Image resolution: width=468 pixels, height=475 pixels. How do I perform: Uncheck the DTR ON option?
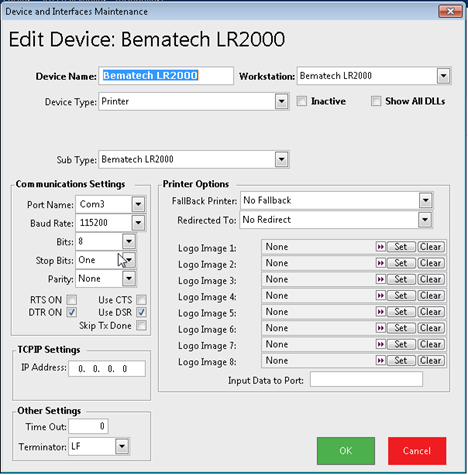click(72, 312)
